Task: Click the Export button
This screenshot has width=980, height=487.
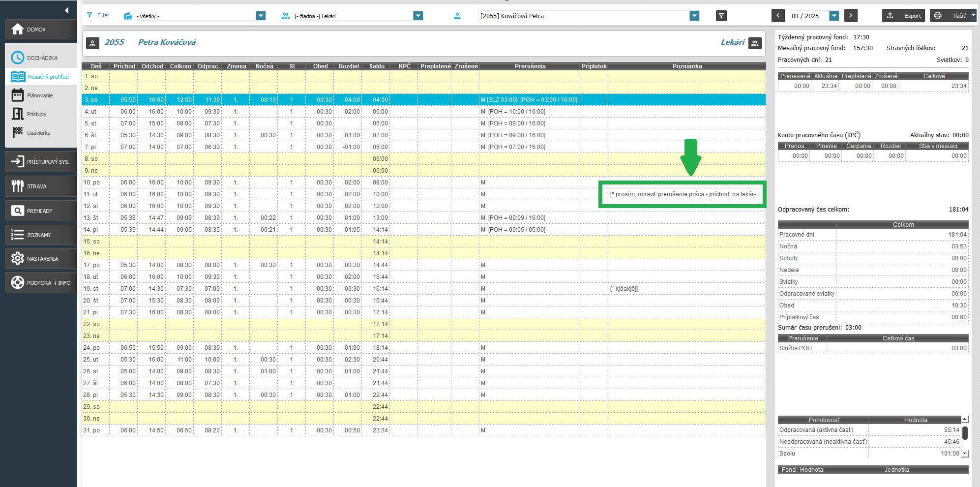Action: coord(903,16)
